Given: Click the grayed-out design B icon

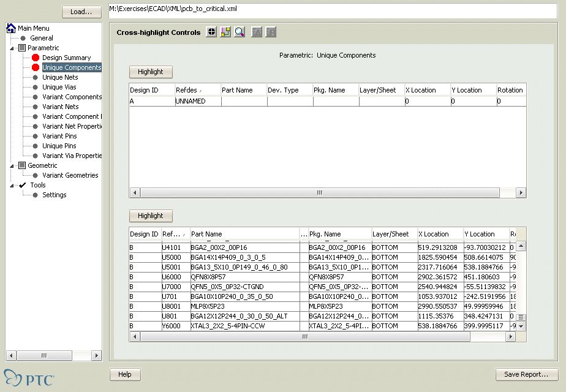Looking at the screenshot, I should click(x=271, y=32).
